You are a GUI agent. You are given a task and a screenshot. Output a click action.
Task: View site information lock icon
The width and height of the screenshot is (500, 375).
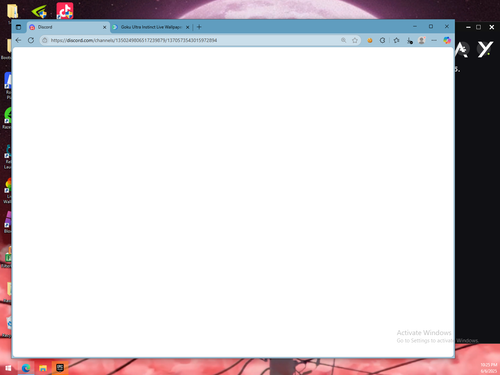(45, 40)
